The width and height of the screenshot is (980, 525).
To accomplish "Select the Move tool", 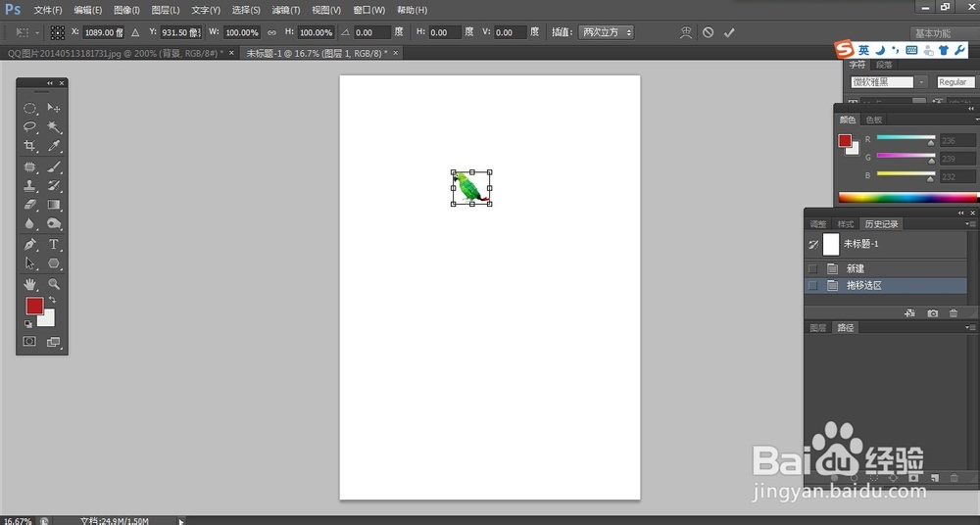I will 54,108.
